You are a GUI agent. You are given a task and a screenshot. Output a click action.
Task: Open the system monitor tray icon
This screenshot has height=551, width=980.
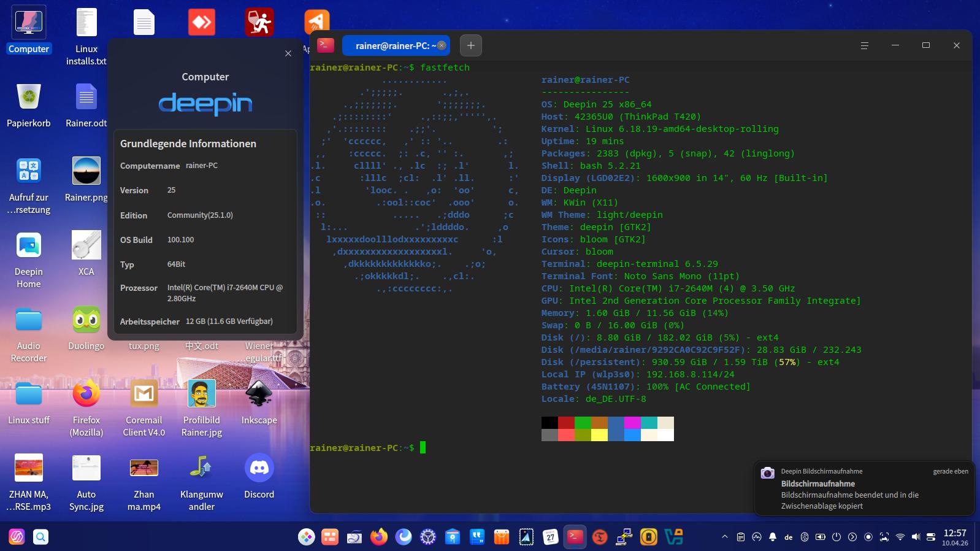(x=757, y=537)
